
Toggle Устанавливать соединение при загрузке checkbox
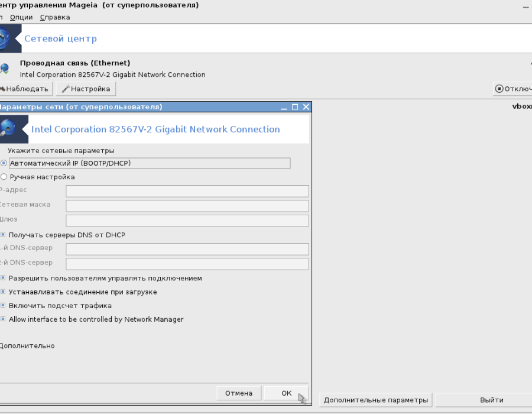3,292
